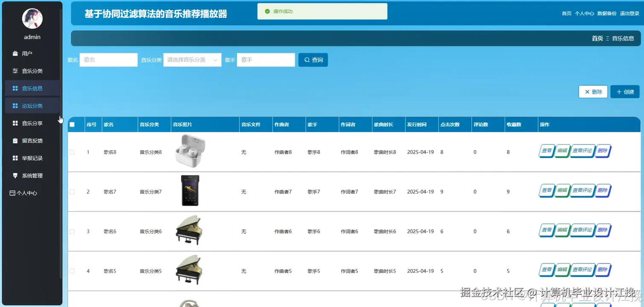Check the checkbox for row 歌名6
Screen dimensions: 644x307
(x=72, y=231)
